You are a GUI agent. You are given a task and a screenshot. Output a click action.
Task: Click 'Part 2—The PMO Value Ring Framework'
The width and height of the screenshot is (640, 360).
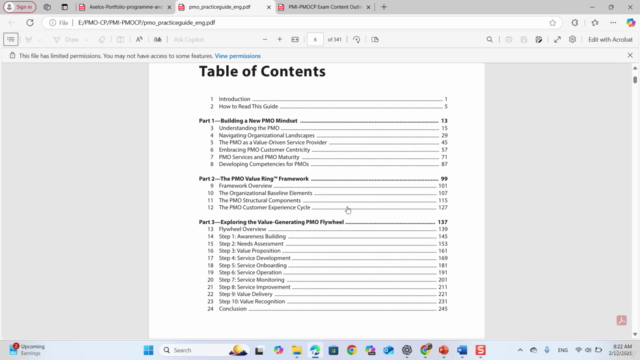[323, 179]
